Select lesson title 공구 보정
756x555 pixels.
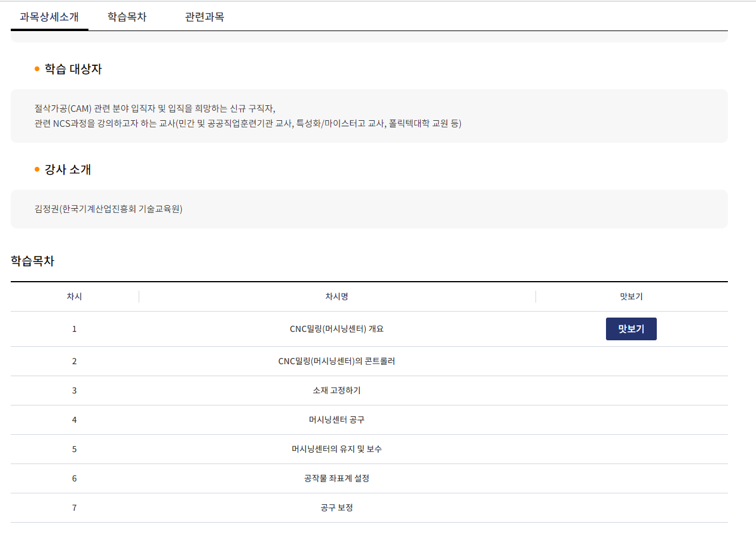336,508
